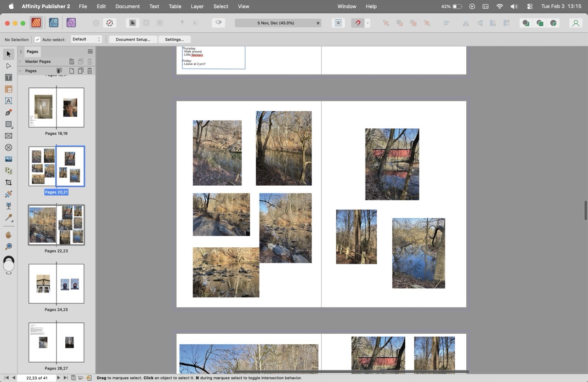Viewport: 588px width, 382px height.
Task: Select Pages 18,19 thumbnail
Action: pyautogui.click(x=57, y=108)
